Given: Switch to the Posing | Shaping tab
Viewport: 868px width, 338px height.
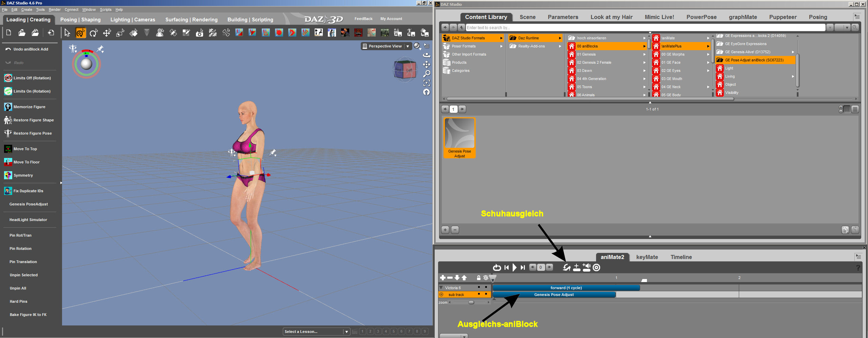Looking at the screenshot, I should pyautogui.click(x=80, y=20).
